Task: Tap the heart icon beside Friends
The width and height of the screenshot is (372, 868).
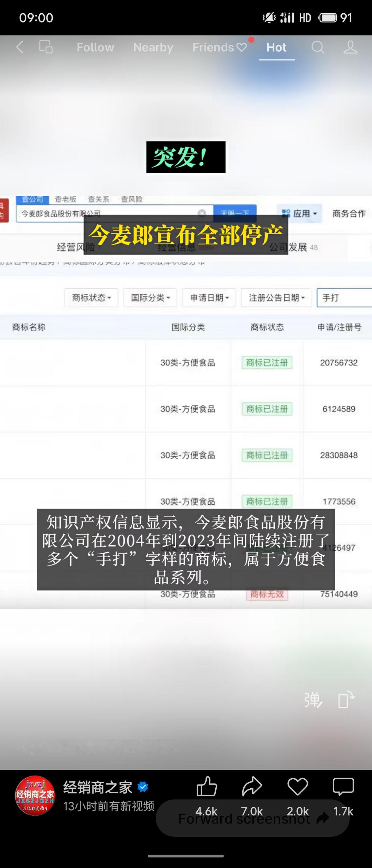Action: click(242, 47)
